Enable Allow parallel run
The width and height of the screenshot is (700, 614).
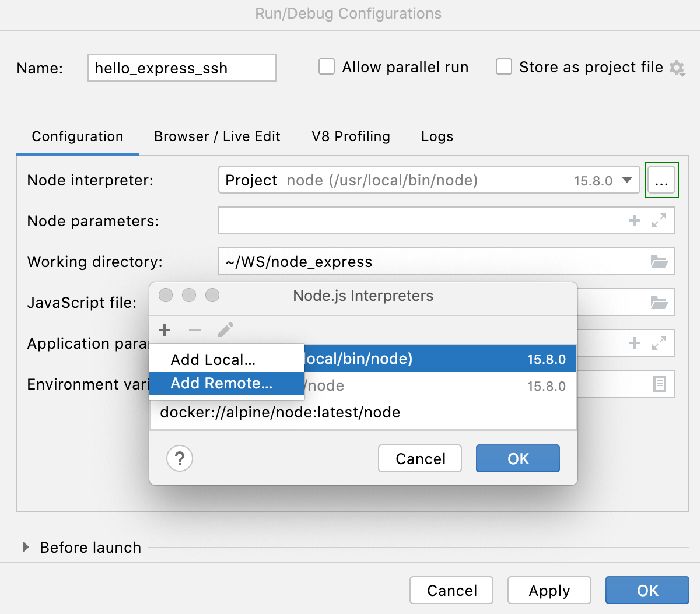click(x=326, y=66)
